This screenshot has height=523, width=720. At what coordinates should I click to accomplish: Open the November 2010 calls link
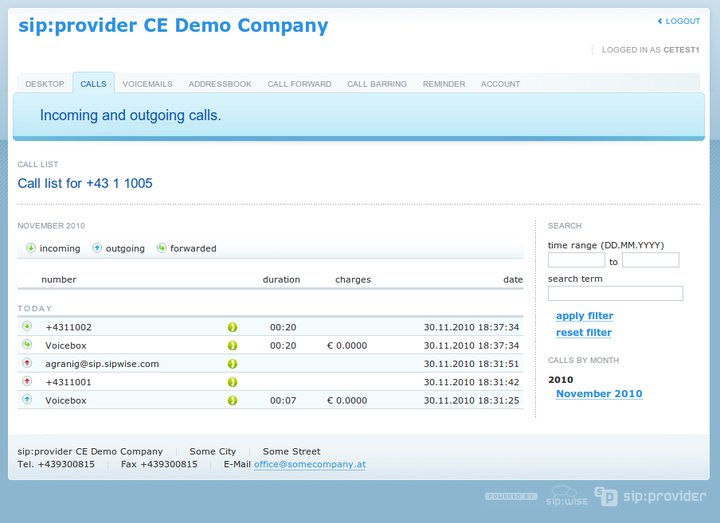[x=599, y=394]
